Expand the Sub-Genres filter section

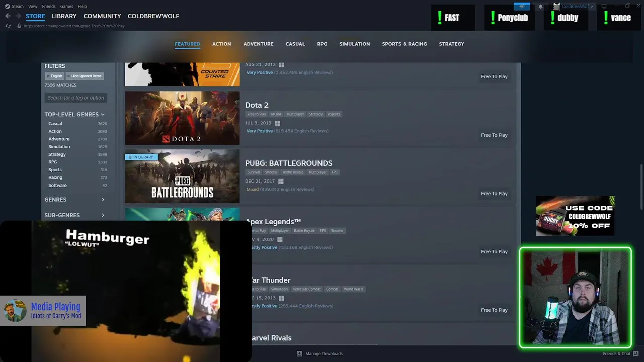click(x=74, y=215)
